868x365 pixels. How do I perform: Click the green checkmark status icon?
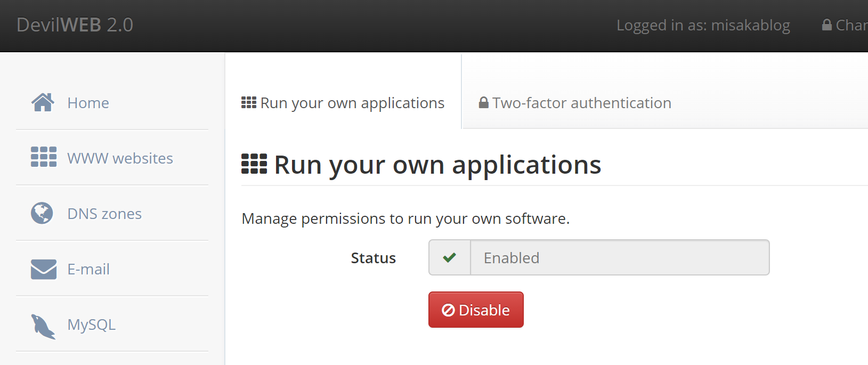[450, 258]
